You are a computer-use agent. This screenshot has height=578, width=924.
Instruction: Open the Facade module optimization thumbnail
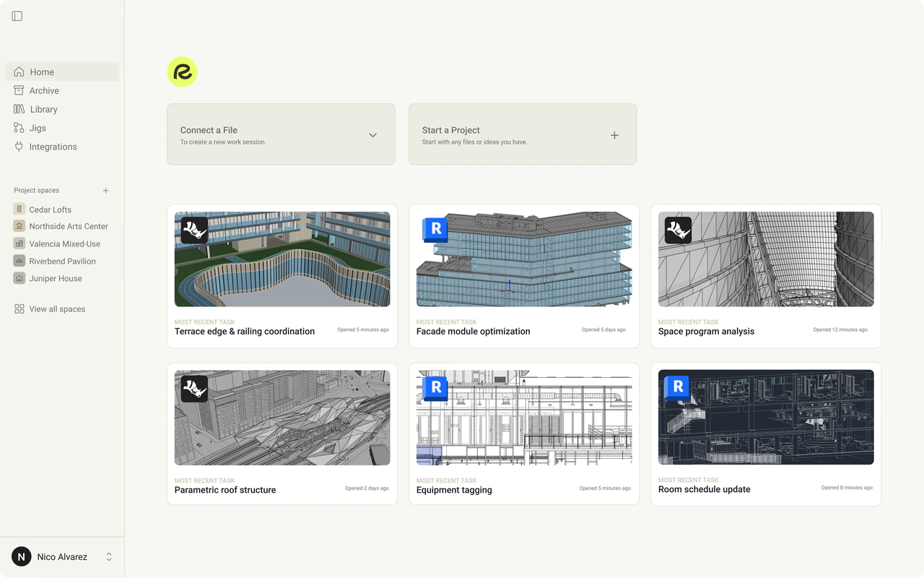coord(524,259)
